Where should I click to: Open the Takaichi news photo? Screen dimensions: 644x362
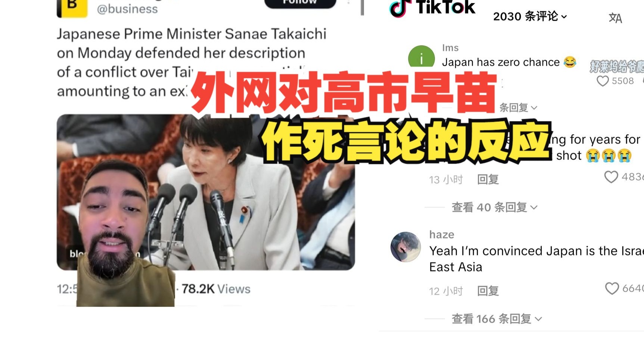click(206, 192)
